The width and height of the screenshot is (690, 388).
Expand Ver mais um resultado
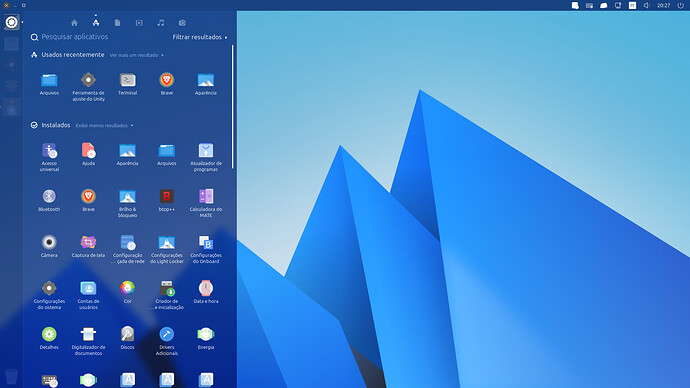pyautogui.click(x=136, y=55)
